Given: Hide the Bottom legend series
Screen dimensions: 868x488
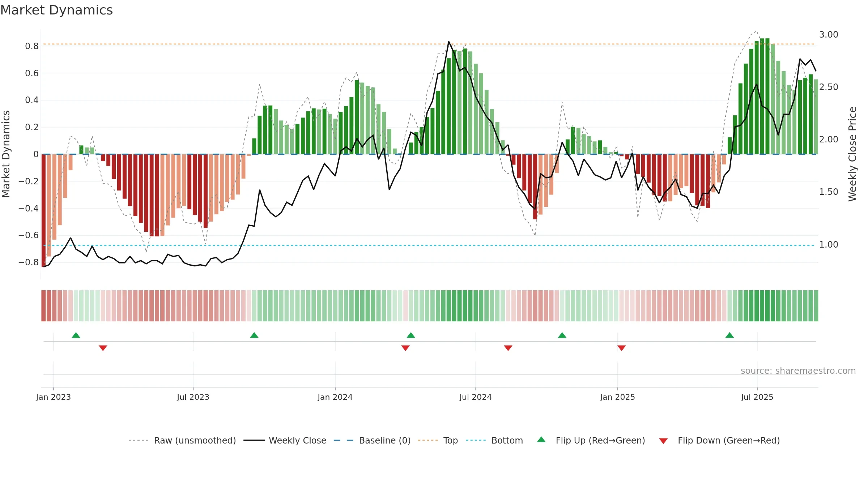Looking at the screenshot, I should 494,440.
